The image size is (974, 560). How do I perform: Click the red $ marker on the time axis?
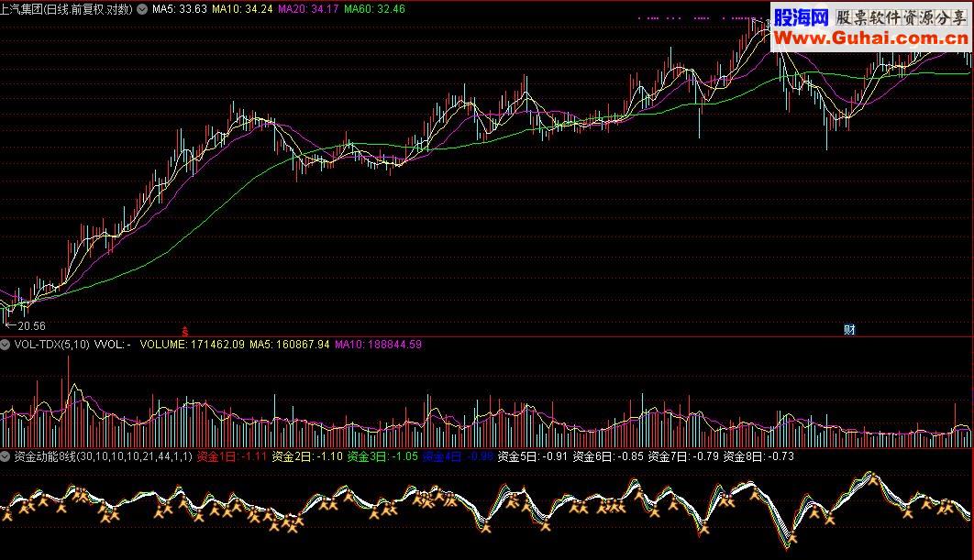click(184, 332)
